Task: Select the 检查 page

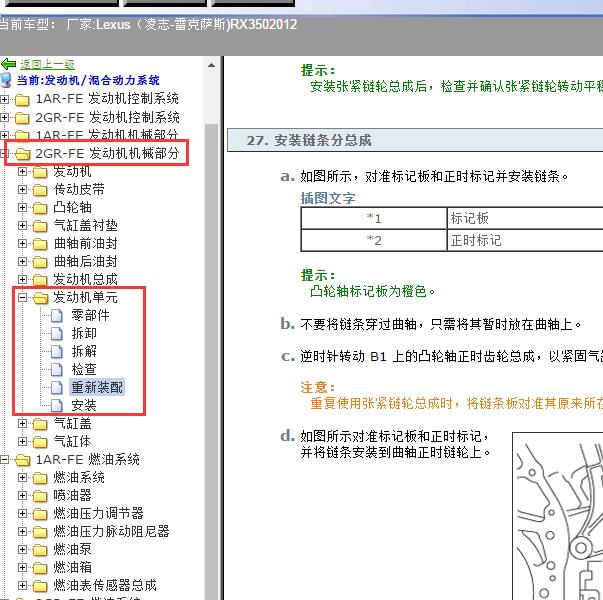Action: point(84,370)
